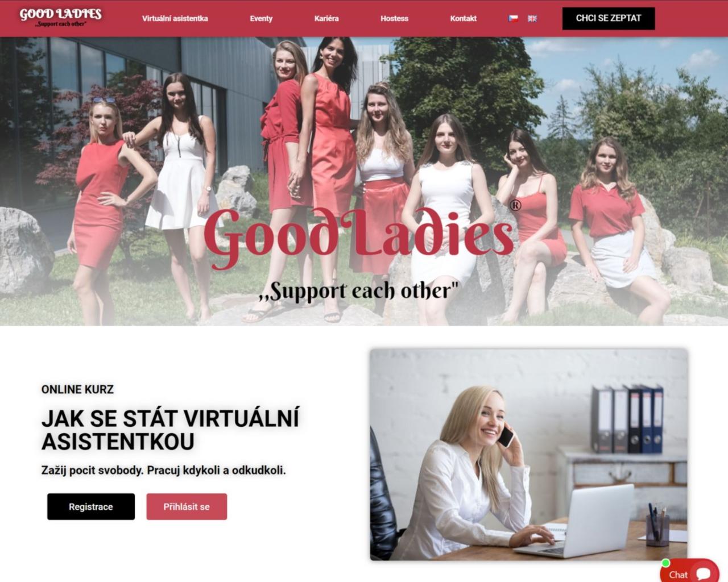The image size is (728, 582).
Task: Click the Chat label in widget
Action: pyautogui.click(x=678, y=575)
